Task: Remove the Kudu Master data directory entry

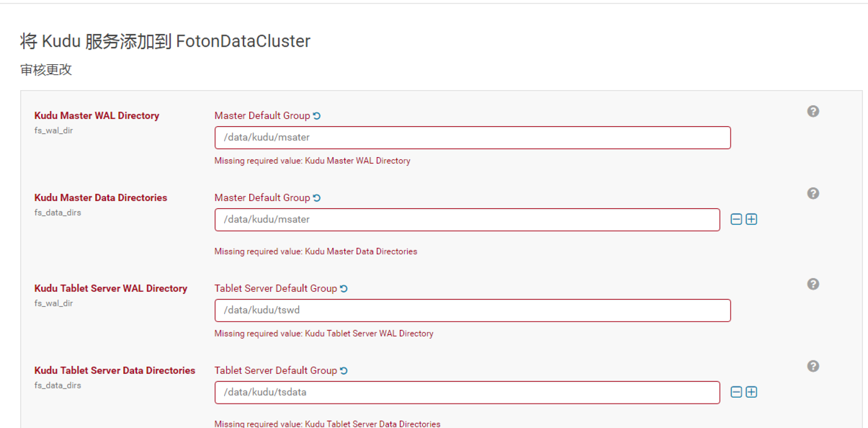Action: [x=736, y=220]
